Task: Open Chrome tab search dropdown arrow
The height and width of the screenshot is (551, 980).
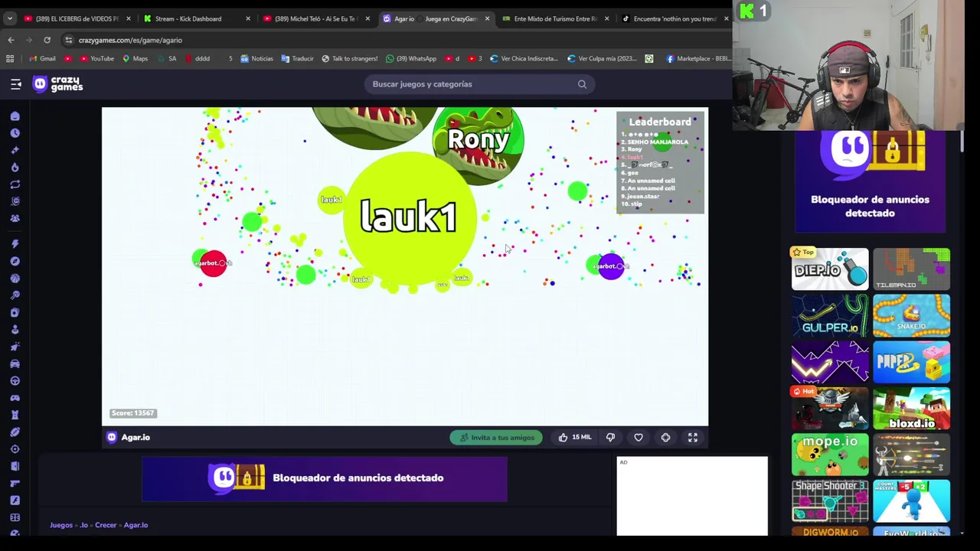Action: 10,18
